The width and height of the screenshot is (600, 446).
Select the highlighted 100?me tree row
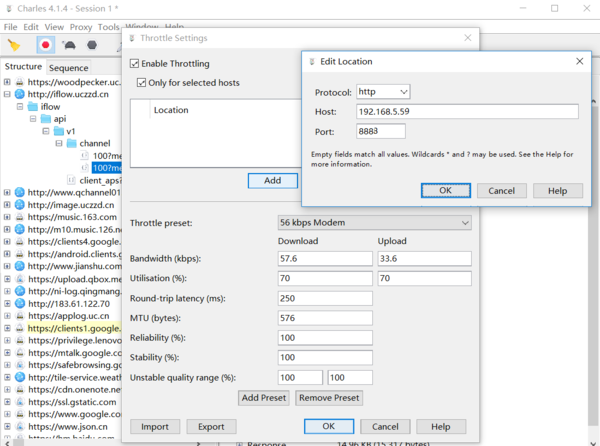coord(107,168)
